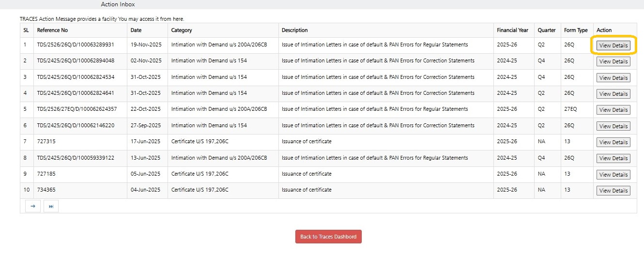Click the Financial Year column header
This screenshot has height=254, width=644.
point(512,30)
